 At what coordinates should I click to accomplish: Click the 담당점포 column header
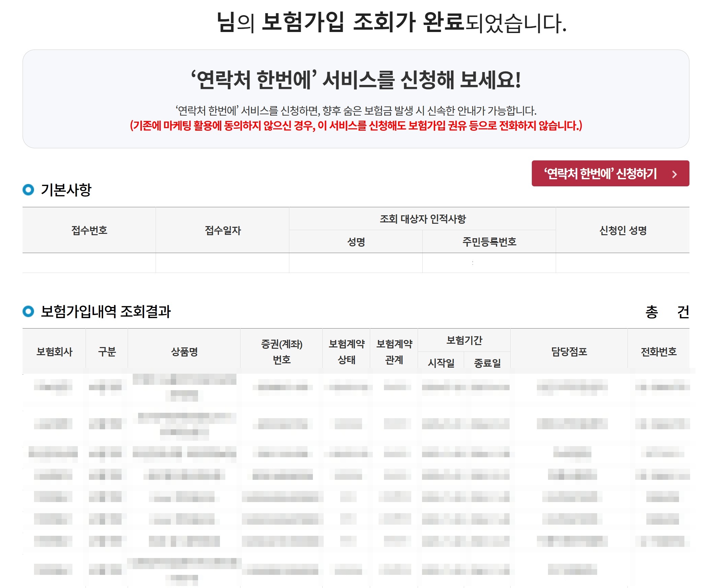(x=571, y=351)
